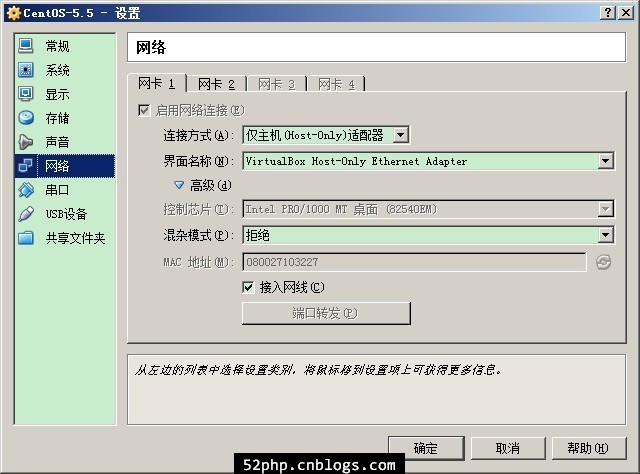Toggle the 启用网络连接 checkbox
640x474 pixels.
[144, 110]
